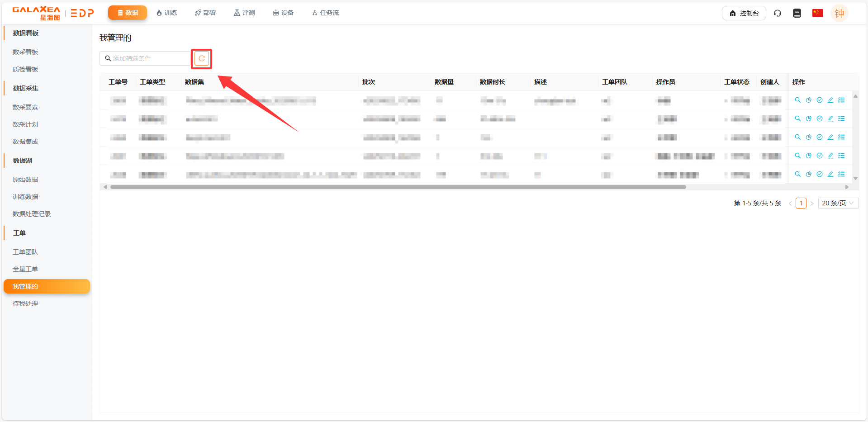
Task: Click the China flag language icon
Action: point(817,13)
